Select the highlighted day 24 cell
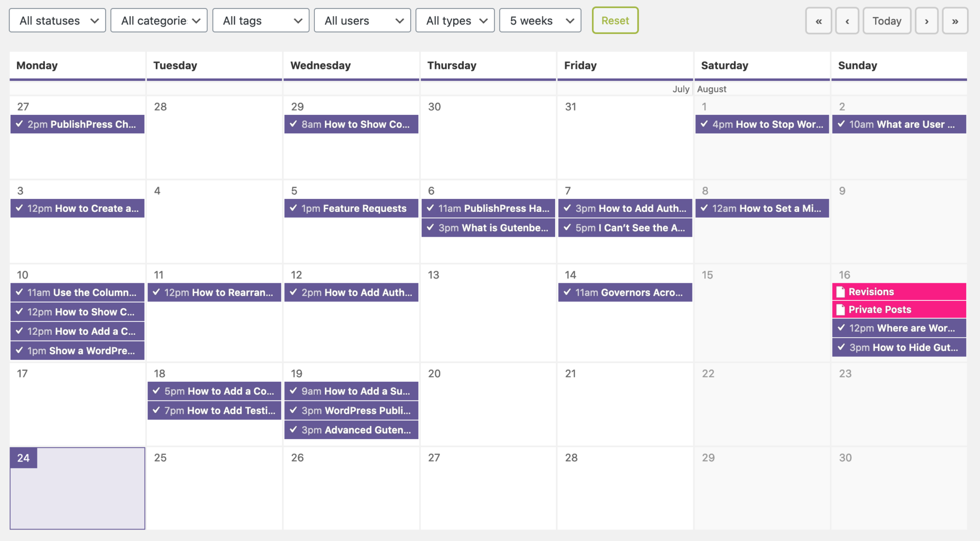980x541 pixels. pyautogui.click(x=78, y=488)
